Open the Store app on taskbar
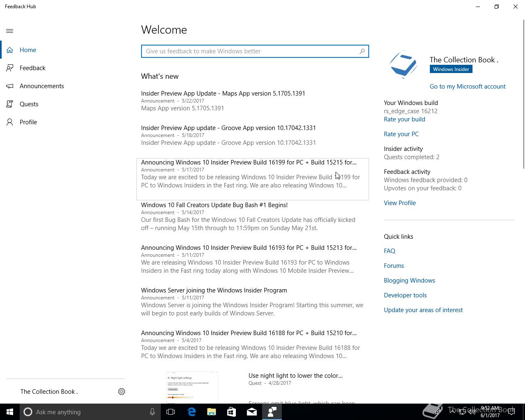 tap(232, 412)
